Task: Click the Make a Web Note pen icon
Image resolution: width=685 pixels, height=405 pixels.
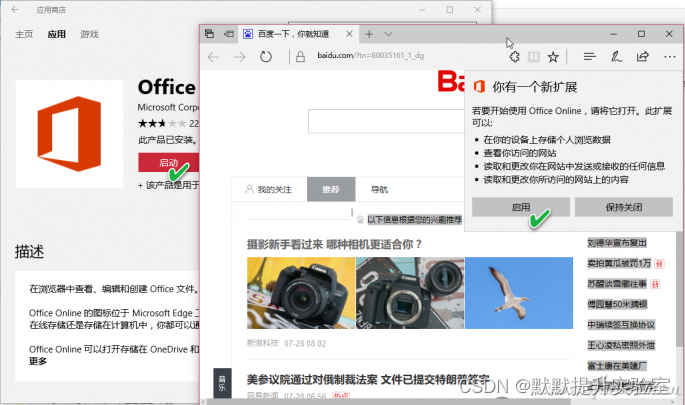Action: click(616, 57)
